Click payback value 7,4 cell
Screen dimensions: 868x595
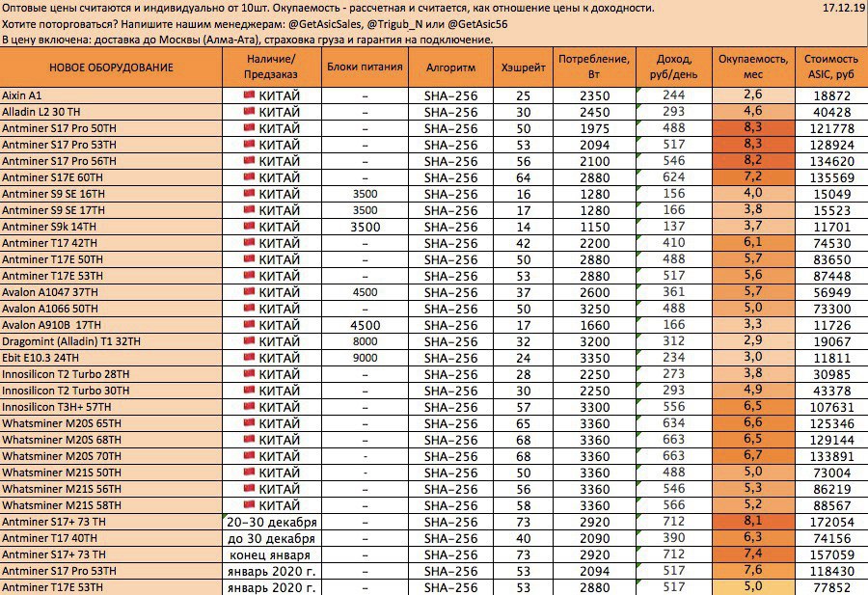pos(753,554)
